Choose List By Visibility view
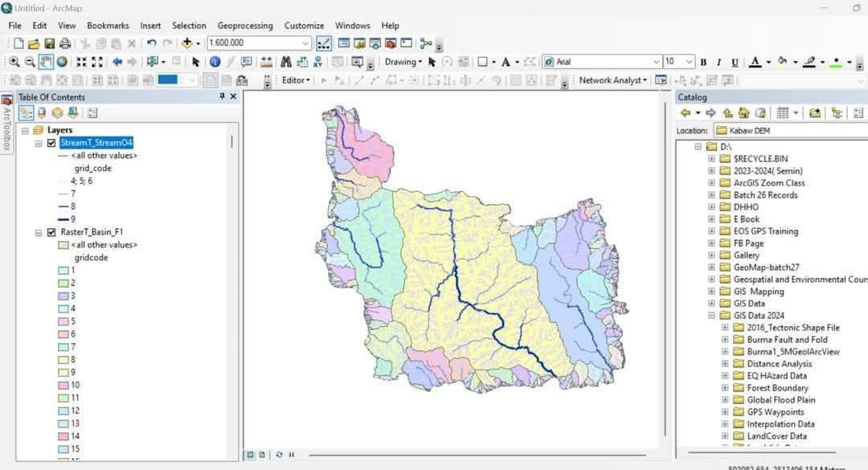The width and height of the screenshot is (868, 470). [x=57, y=113]
